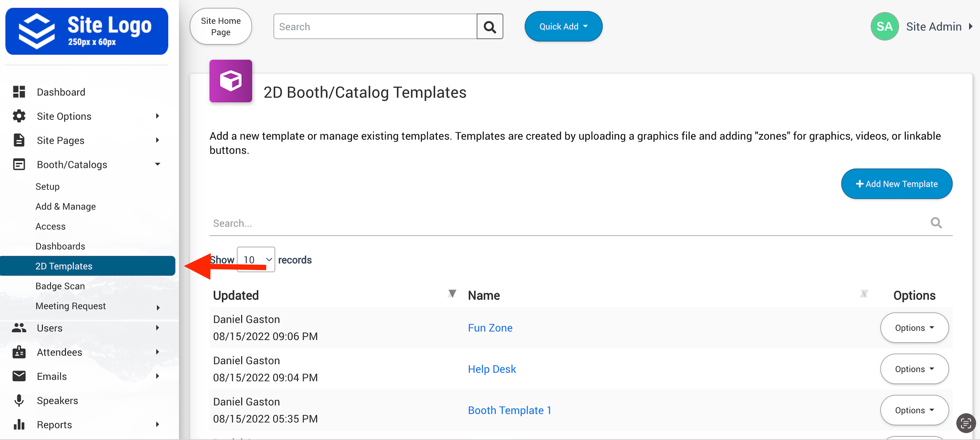Click the Options column header
Screen dimensions: 980x440
pos(914,295)
